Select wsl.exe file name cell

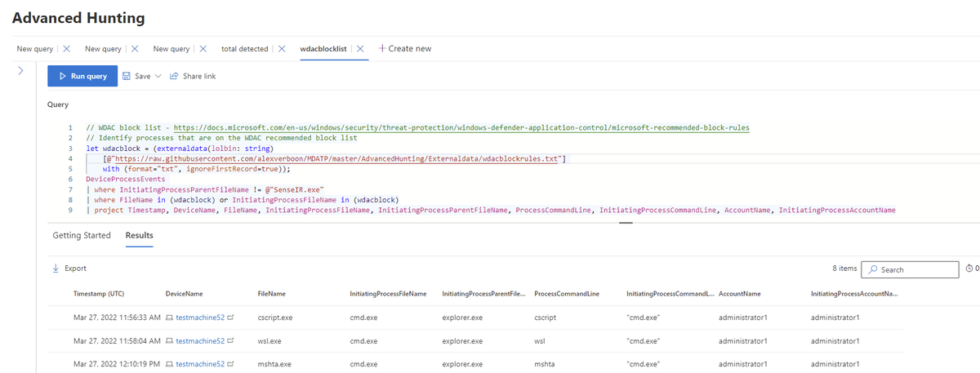tap(269, 340)
